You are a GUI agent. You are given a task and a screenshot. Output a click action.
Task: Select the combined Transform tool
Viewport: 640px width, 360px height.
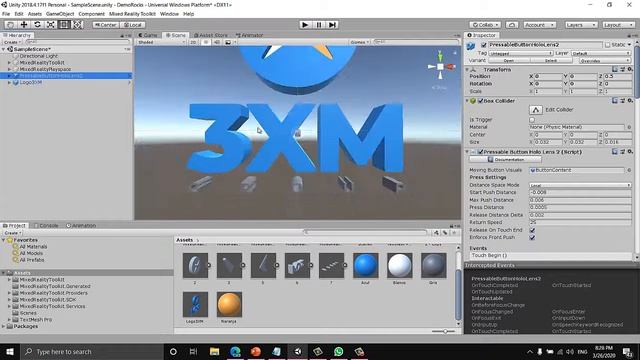[77, 24]
